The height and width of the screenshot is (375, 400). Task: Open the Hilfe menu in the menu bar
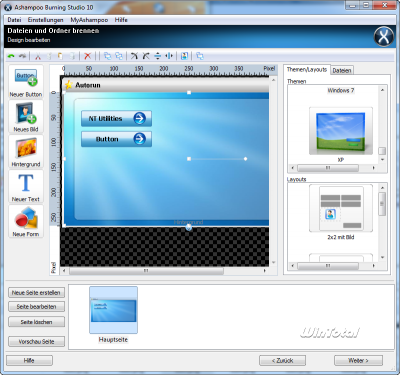121,20
